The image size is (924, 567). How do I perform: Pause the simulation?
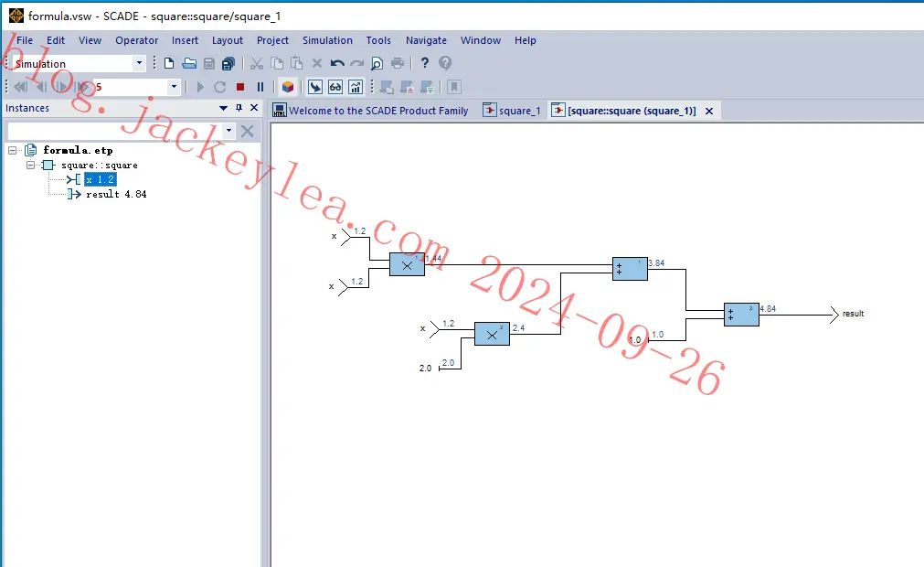[x=260, y=87]
